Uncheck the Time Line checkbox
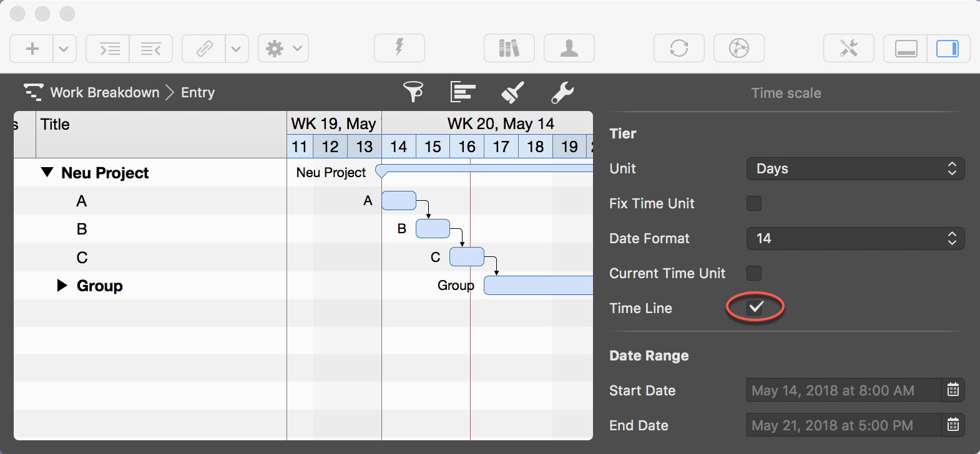Screen dimensions: 980x454 click(x=754, y=307)
